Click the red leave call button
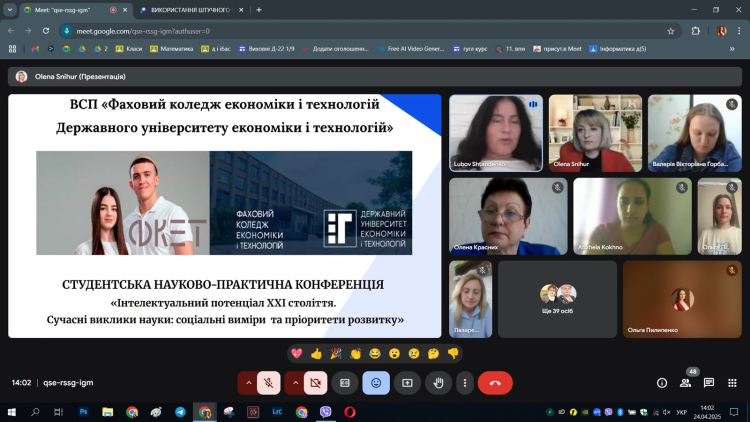 point(495,382)
